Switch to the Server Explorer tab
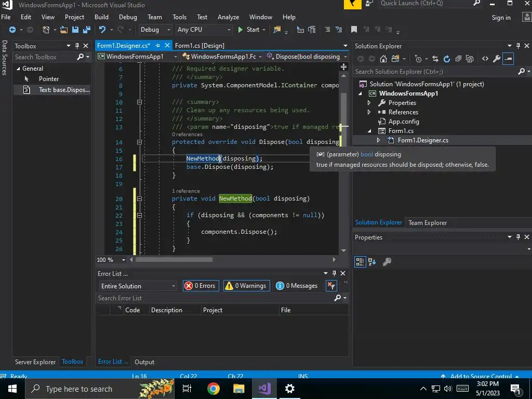532x399 pixels. coord(35,362)
